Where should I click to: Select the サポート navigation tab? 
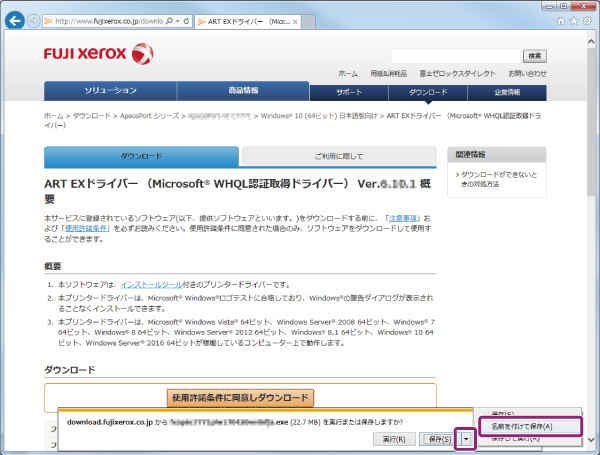[x=350, y=92]
